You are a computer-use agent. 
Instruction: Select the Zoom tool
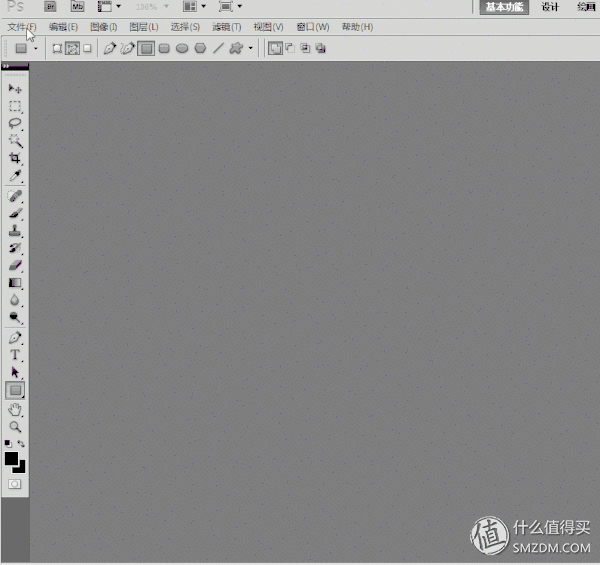click(15, 427)
